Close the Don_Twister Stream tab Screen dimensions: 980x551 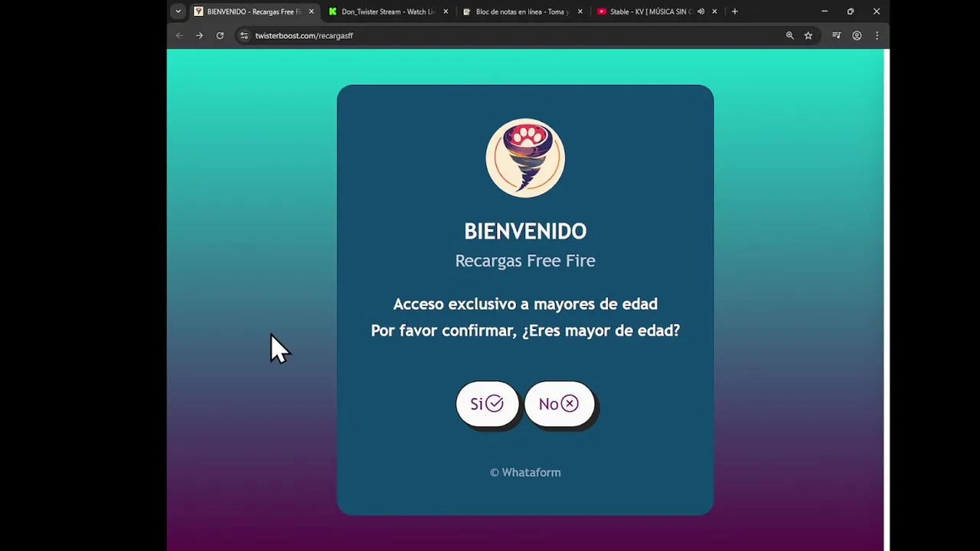point(446,11)
